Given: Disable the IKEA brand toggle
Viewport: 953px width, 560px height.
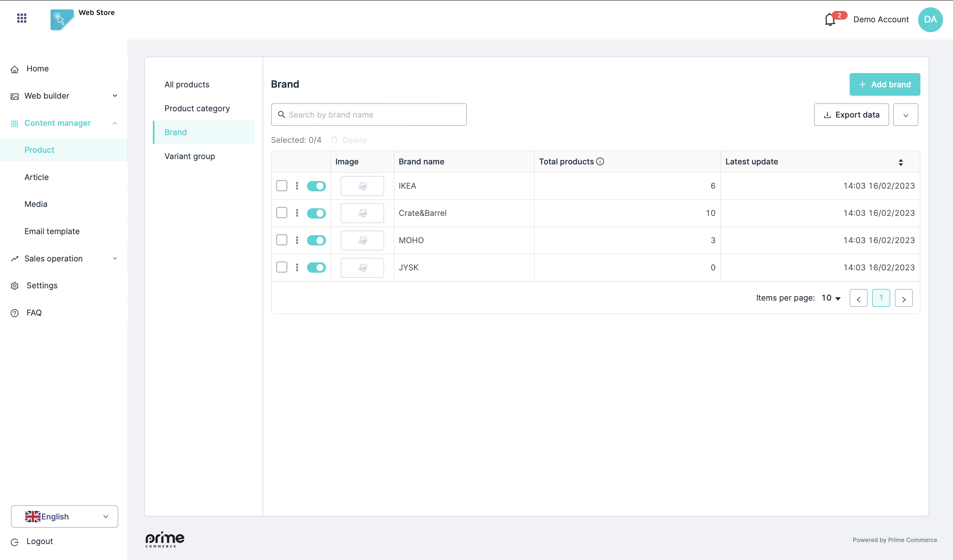Looking at the screenshot, I should 316,186.
